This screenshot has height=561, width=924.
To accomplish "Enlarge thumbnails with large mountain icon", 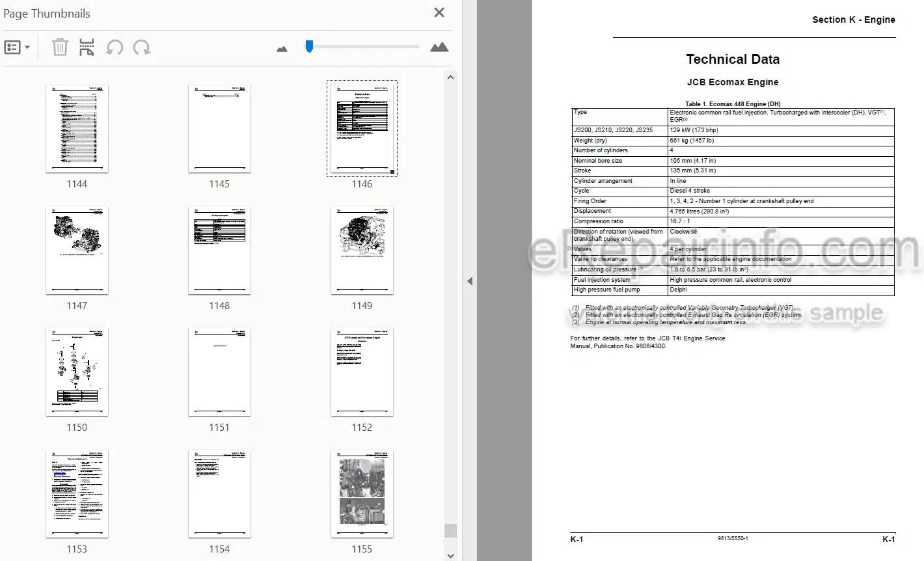I will click(439, 47).
